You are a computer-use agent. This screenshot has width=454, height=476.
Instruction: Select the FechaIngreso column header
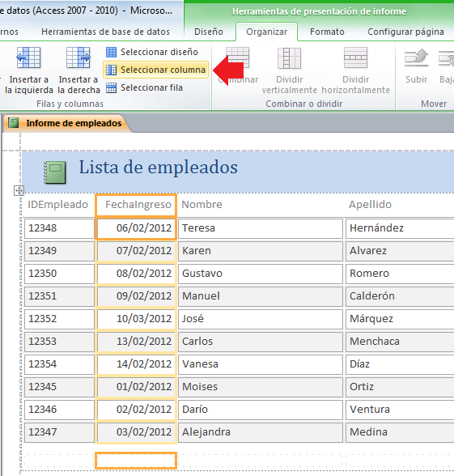[x=136, y=205]
